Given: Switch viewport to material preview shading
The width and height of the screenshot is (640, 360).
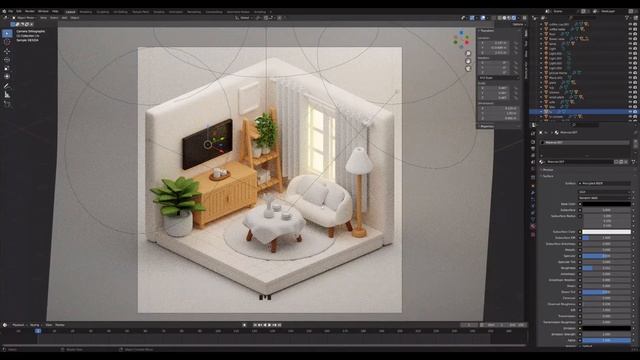Looking at the screenshot, I should point(509,18).
